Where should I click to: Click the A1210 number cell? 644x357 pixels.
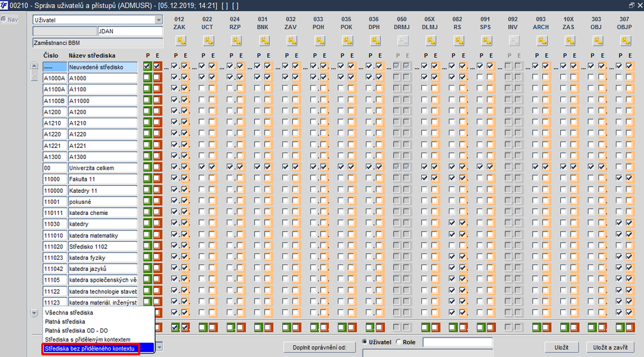pos(55,123)
